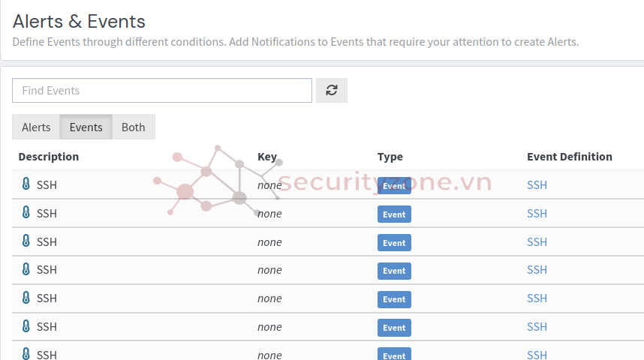
Task: Focus the Find Events search field
Action: (x=162, y=90)
